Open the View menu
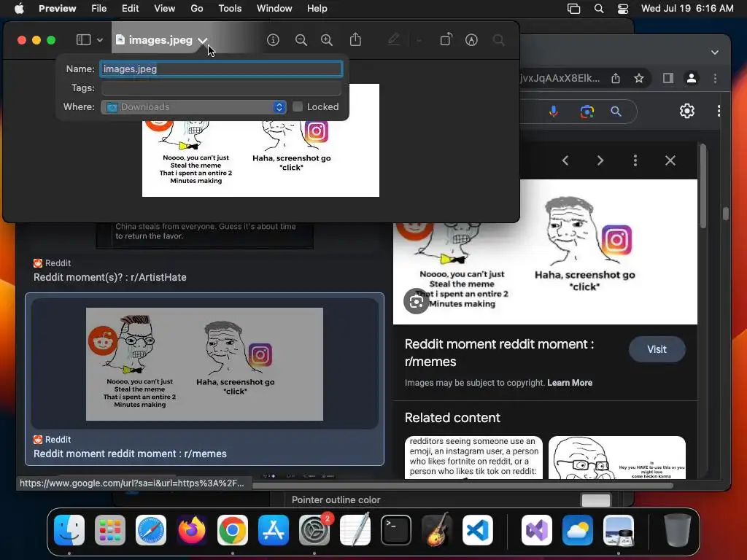 coord(164,9)
